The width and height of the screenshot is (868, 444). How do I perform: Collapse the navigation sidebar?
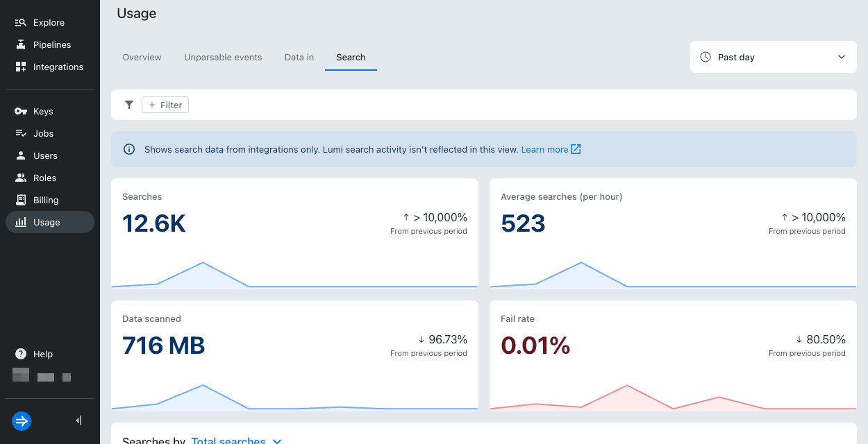(x=78, y=420)
